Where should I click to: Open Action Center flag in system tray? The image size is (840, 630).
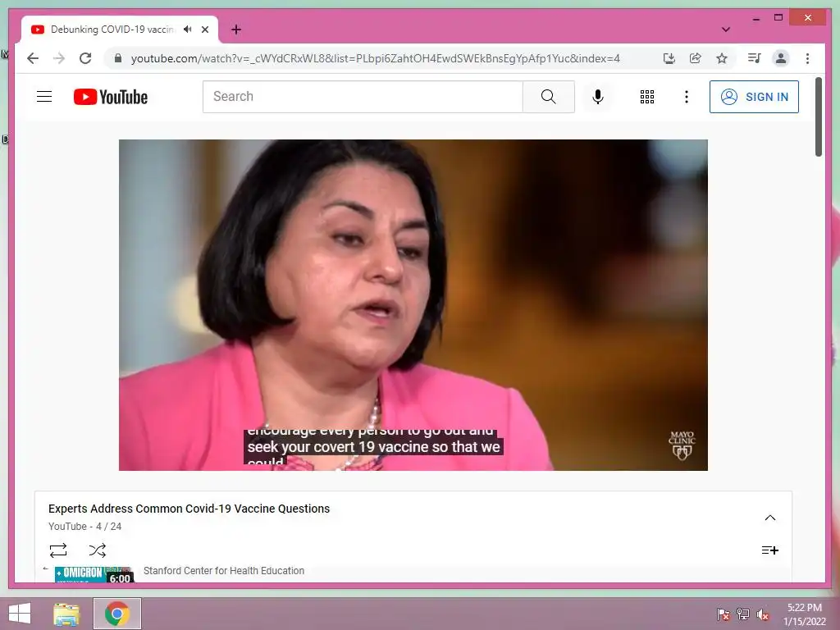(x=724, y=614)
